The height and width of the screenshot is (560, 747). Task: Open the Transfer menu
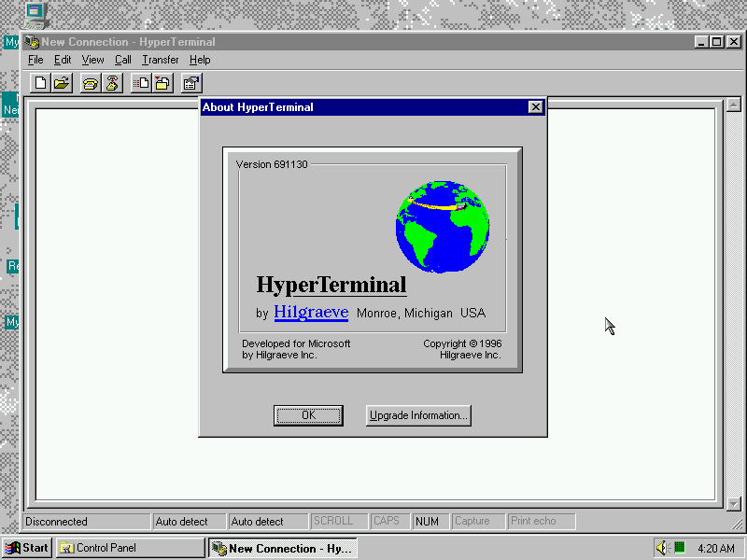click(160, 60)
